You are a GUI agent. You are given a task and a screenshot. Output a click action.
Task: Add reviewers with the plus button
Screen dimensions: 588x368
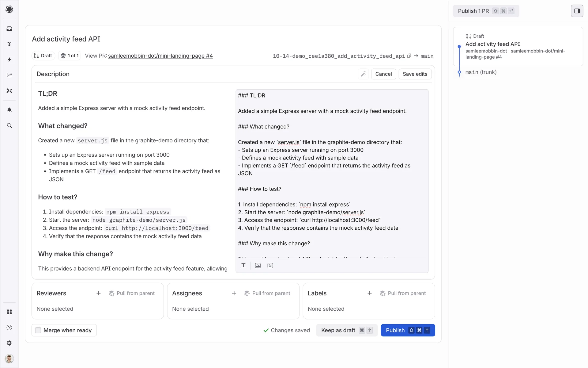click(x=98, y=293)
